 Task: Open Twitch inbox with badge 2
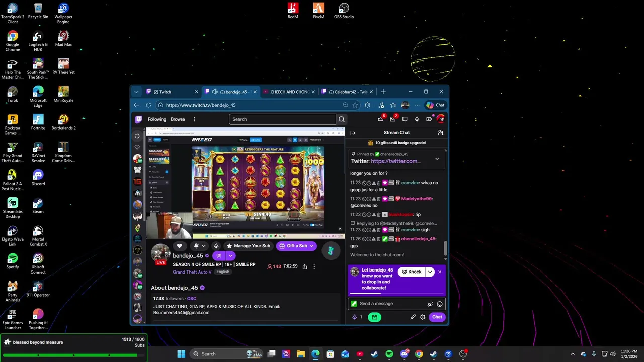(x=393, y=119)
